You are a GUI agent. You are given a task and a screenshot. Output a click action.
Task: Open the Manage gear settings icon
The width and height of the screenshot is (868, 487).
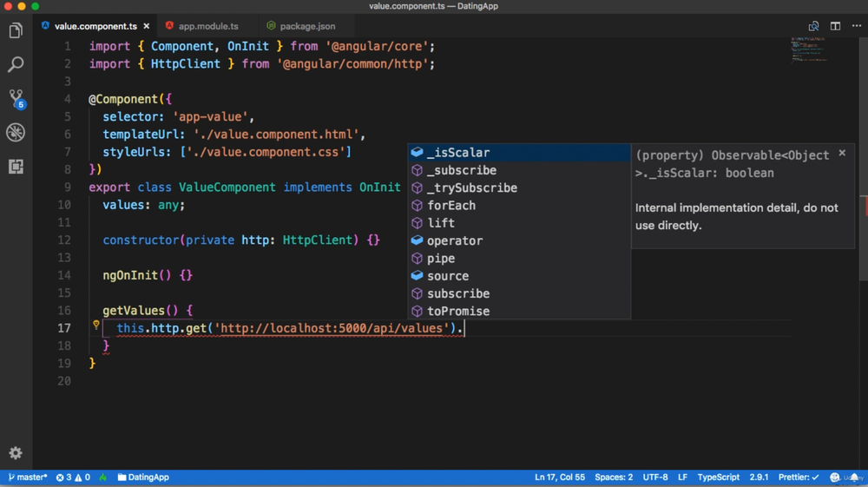16,453
